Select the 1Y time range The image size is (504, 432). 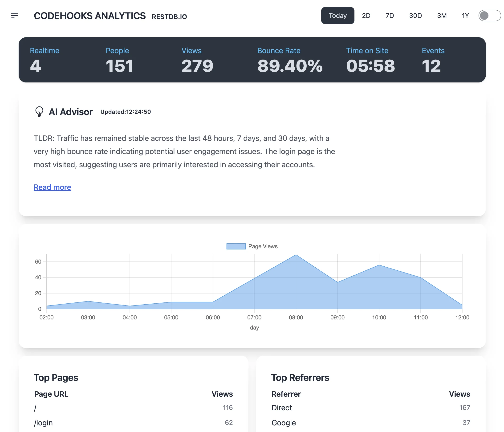tap(465, 16)
